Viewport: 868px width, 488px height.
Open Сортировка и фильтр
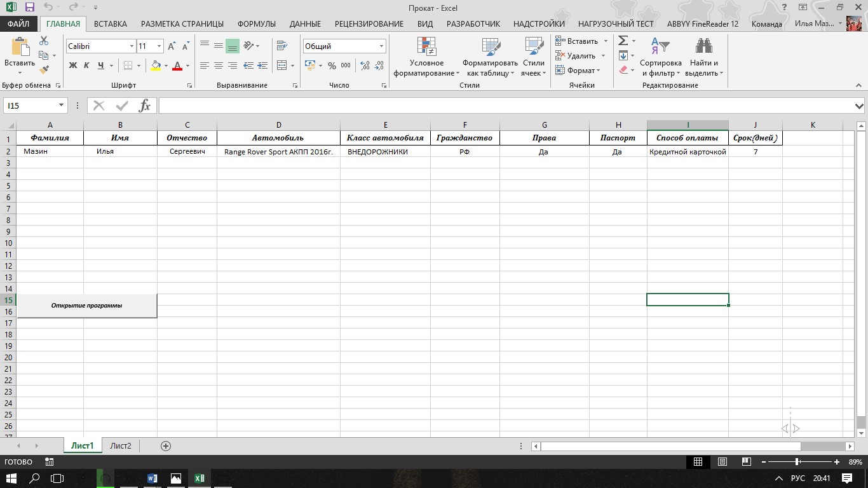661,57
